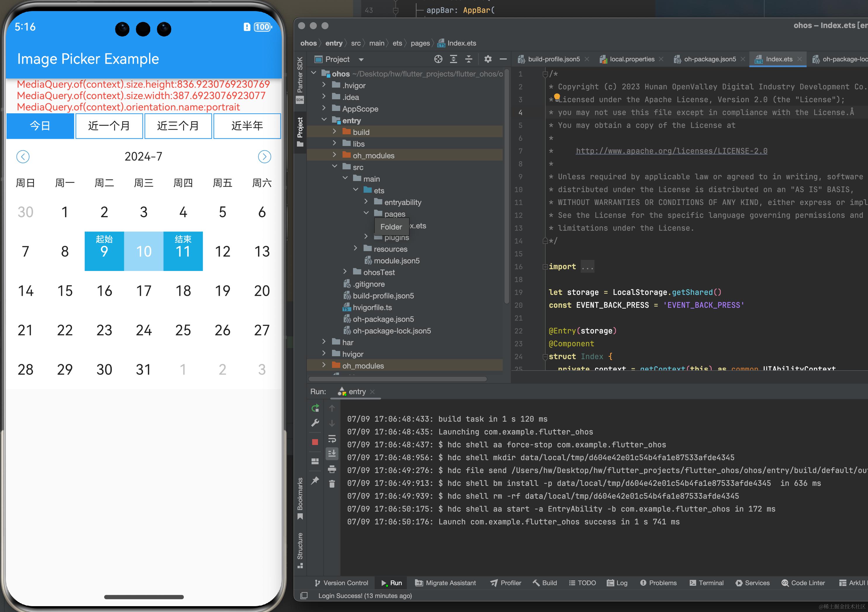The height and width of the screenshot is (612, 868).
Task: Tap the 近三个月 range button
Action: pos(178,126)
